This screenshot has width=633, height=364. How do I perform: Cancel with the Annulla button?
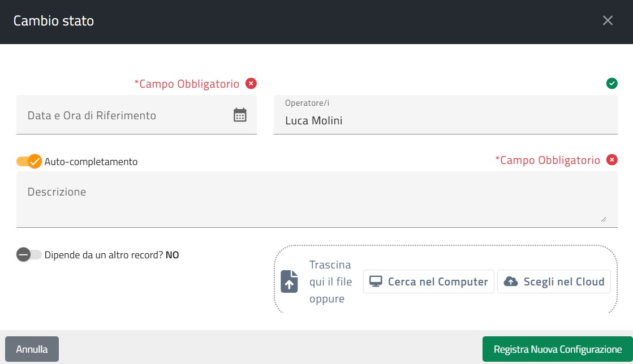(x=32, y=349)
